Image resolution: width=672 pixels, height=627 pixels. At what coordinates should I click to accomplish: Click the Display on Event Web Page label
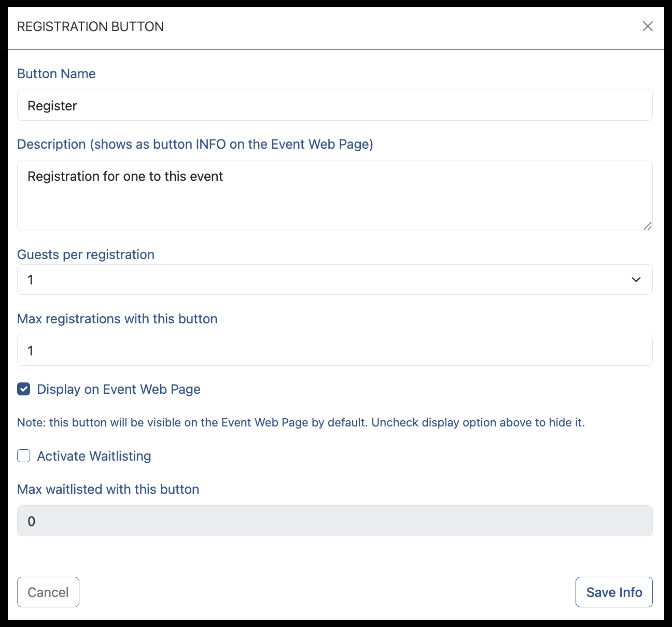(119, 389)
